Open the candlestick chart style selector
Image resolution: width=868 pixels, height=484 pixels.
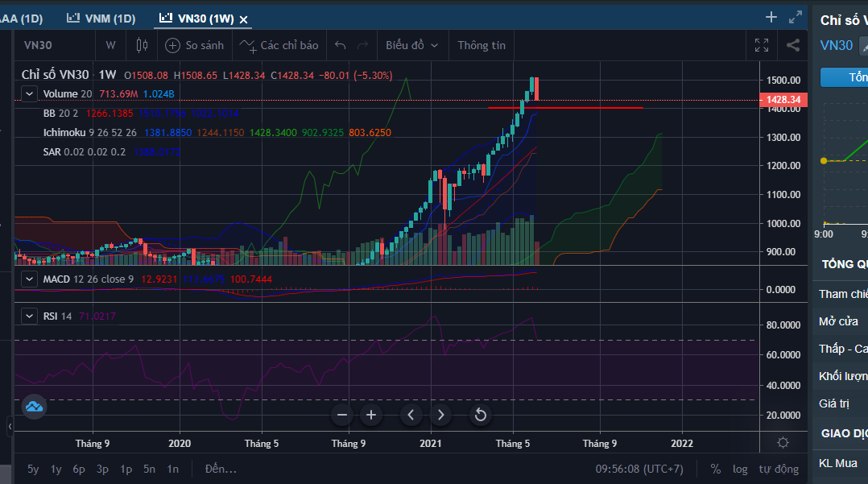143,45
